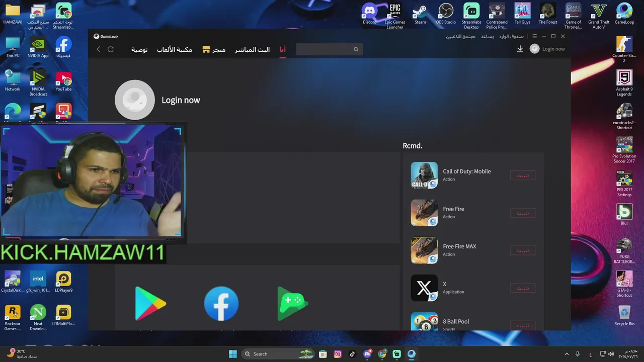Open the weather widget on taskbar
The width and height of the screenshot is (644, 362).
click(23, 354)
